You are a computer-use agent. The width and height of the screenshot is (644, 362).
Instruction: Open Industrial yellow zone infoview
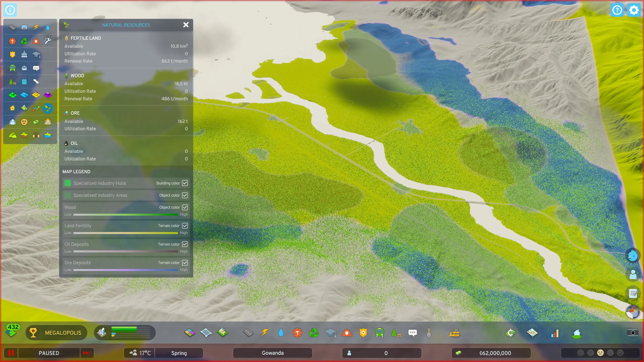coord(36,95)
